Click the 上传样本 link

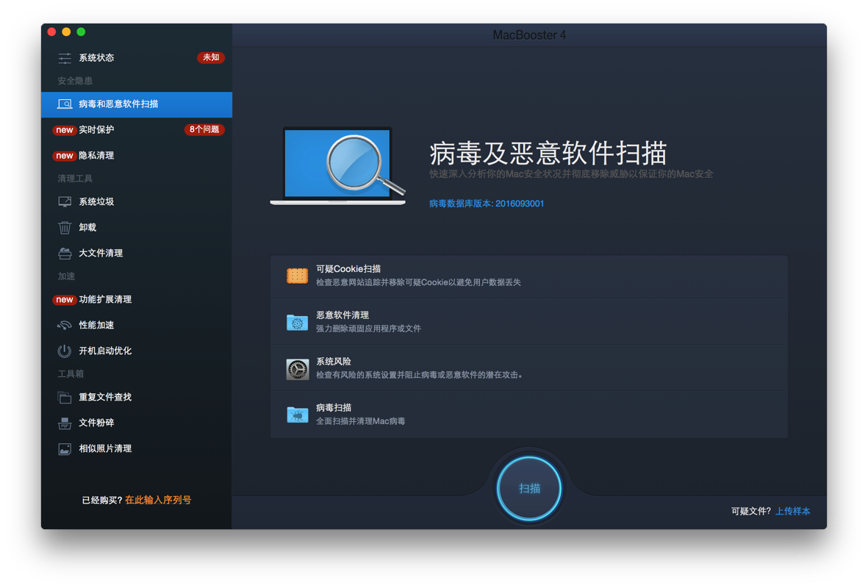click(793, 511)
